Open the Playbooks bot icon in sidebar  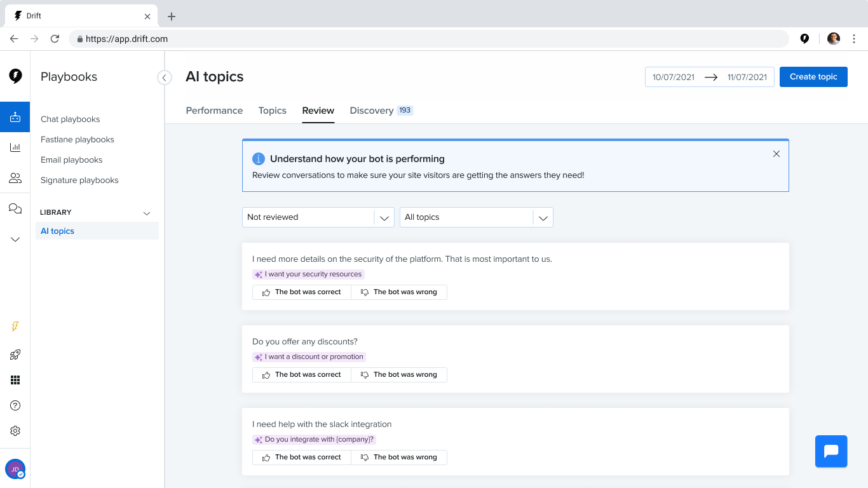coord(15,117)
